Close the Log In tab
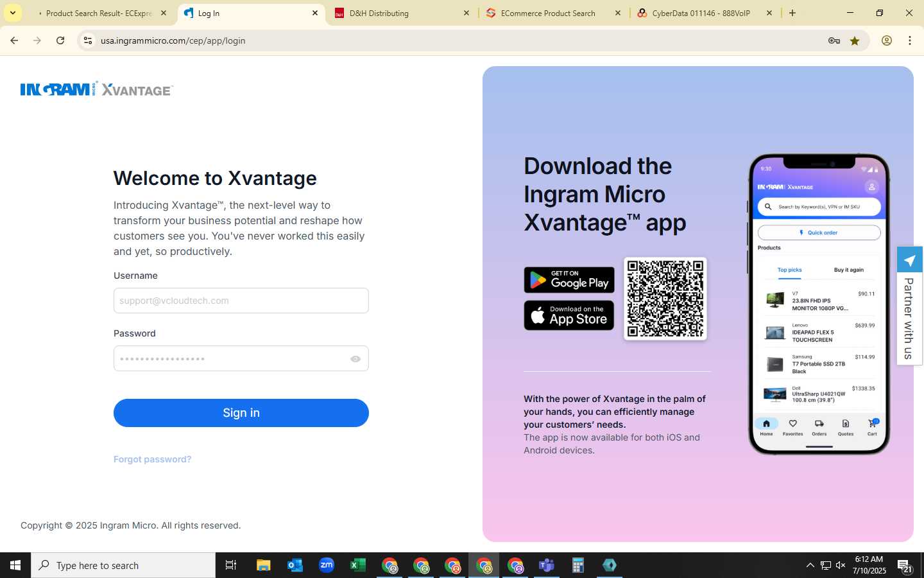Viewport: 924px width, 578px height. [x=315, y=13]
